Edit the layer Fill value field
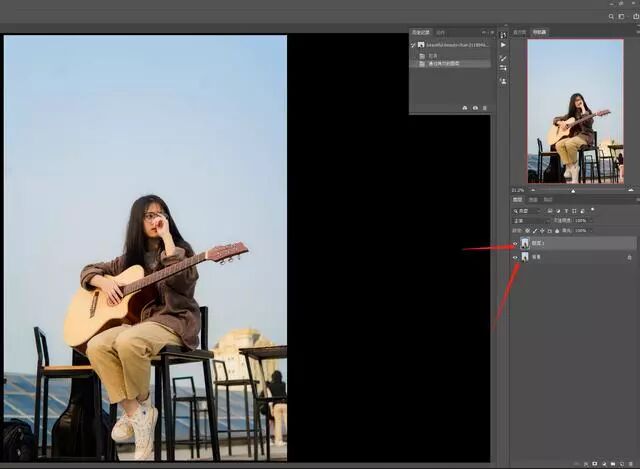The image size is (640, 469). [580, 231]
